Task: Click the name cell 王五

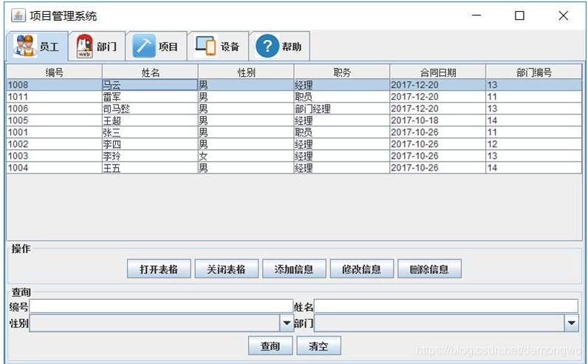Action: click(150, 168)
